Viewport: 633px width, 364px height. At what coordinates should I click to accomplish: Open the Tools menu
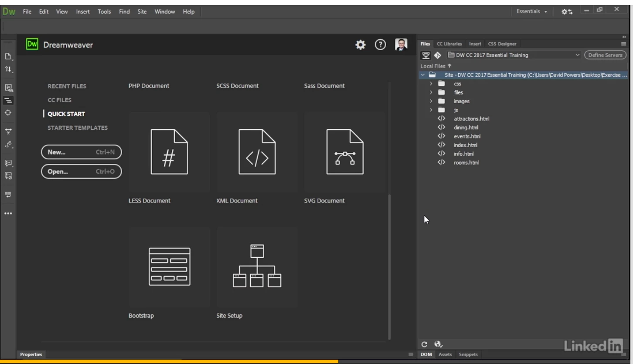[104, 12]
